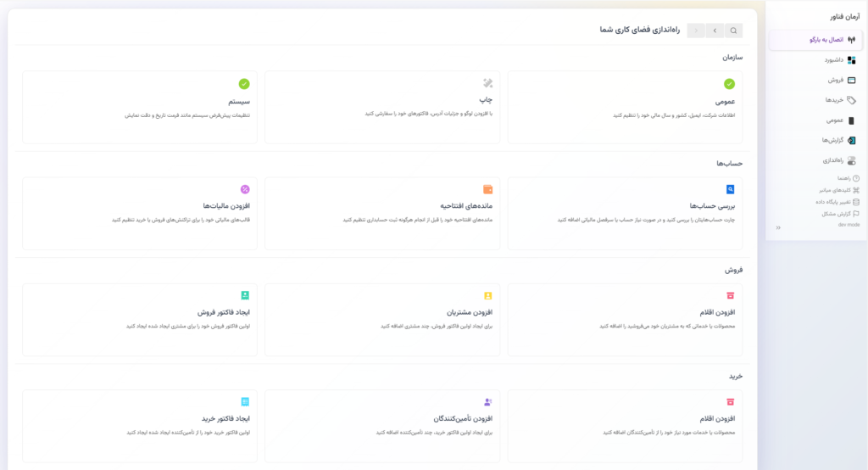This screenshot has height=470, width=868.
Task: Click the search magnifier icon in the top bar
Action: click(x=733, y=31)
